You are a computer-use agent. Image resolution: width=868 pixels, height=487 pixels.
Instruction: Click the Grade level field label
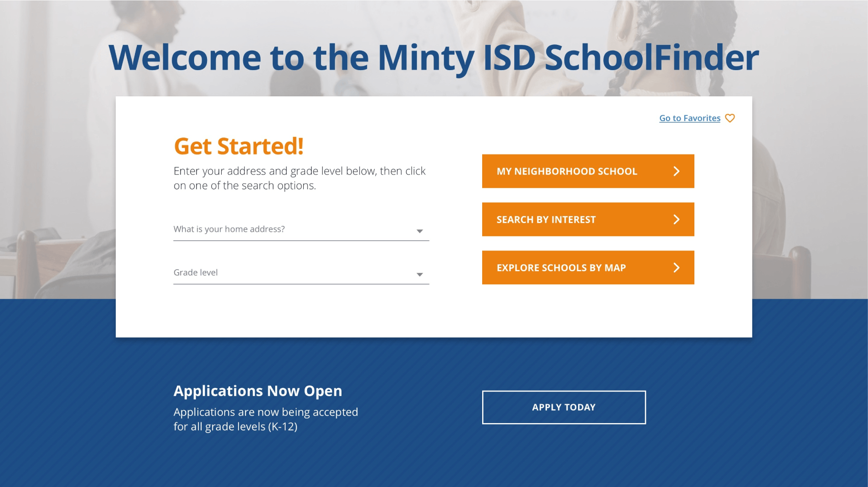pyautogui.click(x=196, y=273)
